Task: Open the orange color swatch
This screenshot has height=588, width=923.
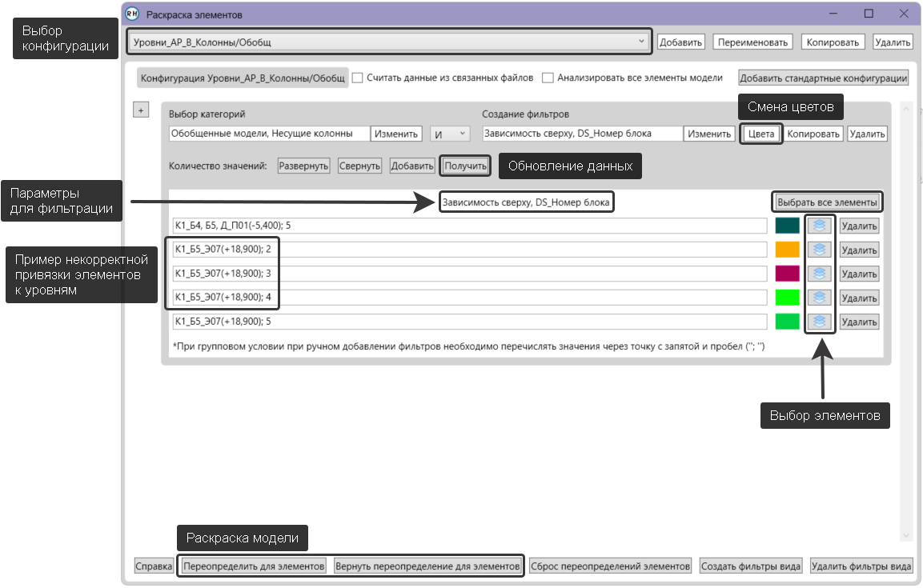Action: [x=788, y=250]
